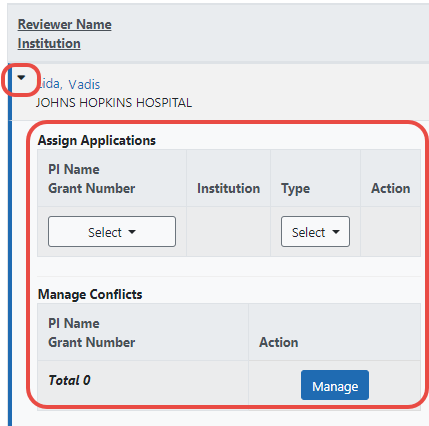This screenshot has height=426, width=429.
Task: Click PI Name header in Assign Applications
Action: coord(74,169)
